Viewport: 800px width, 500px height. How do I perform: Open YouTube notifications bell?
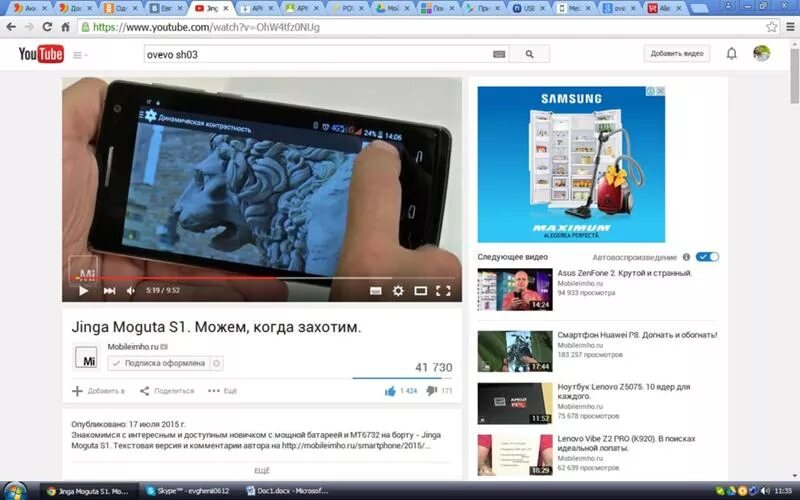point(732,54)
